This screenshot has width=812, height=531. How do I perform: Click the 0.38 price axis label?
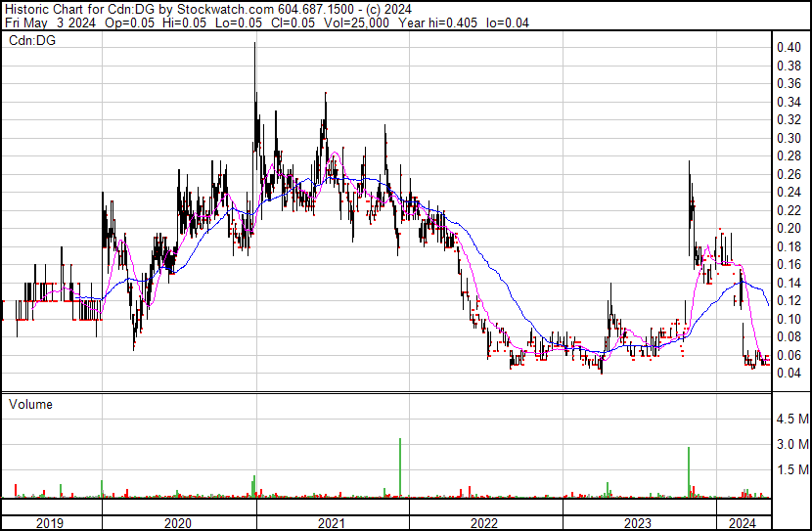click(x=789, y=66)
